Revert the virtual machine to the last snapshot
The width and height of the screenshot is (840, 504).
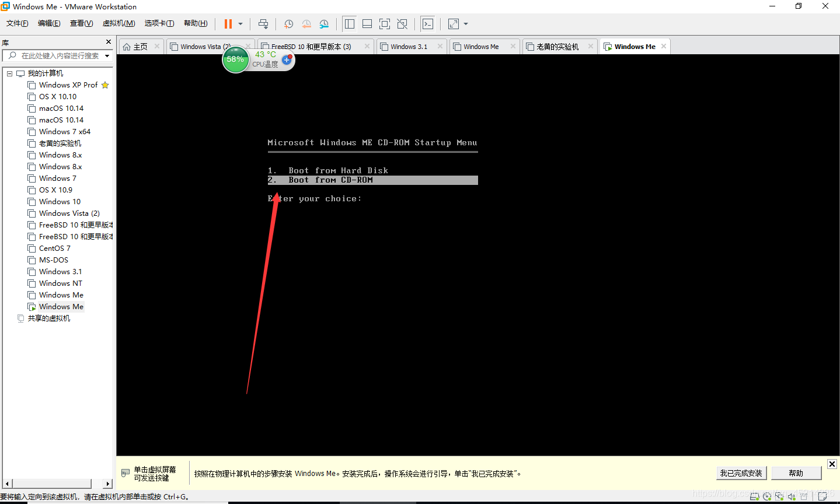pyautogui.click(x=306, y=24)
